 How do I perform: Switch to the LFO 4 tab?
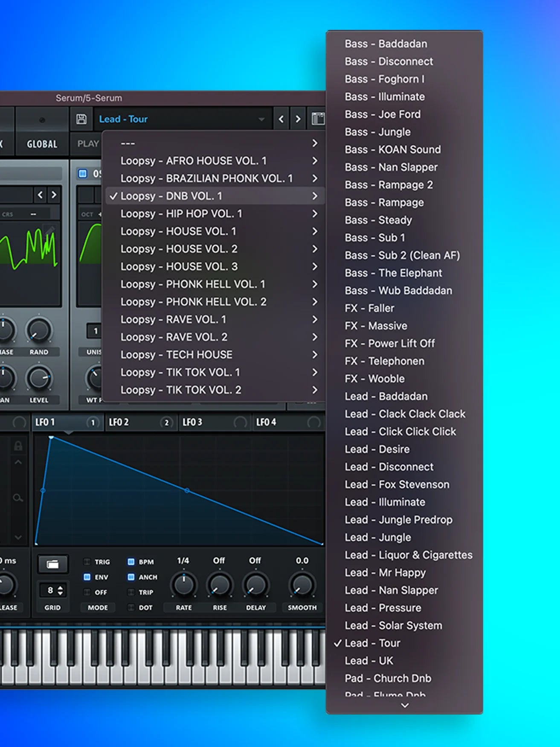[x=288, y=422]
